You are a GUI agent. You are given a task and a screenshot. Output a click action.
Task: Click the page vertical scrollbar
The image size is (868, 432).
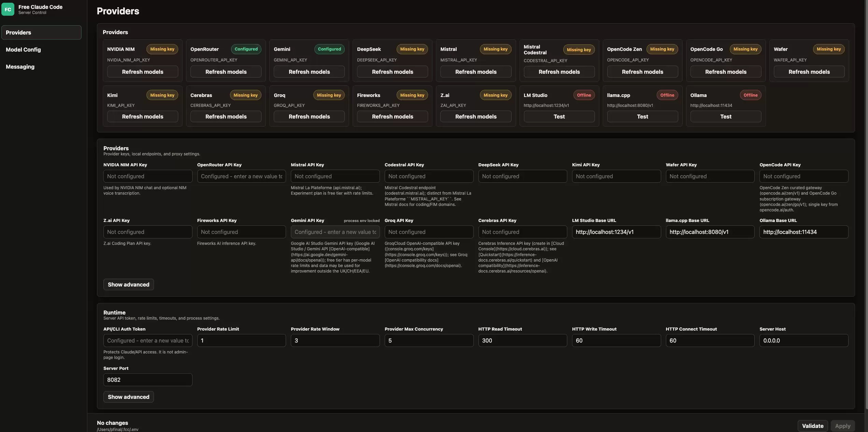point(866,205)
